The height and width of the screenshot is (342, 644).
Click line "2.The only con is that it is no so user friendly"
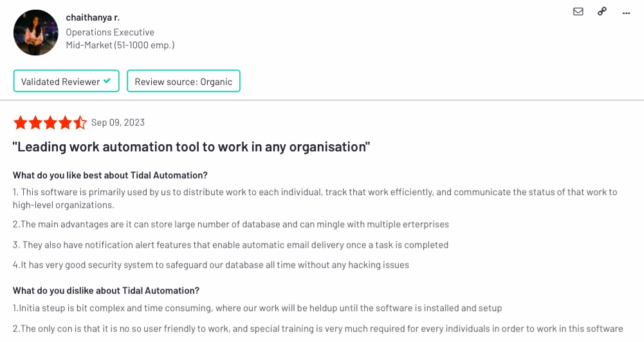(x=318, y=329)
